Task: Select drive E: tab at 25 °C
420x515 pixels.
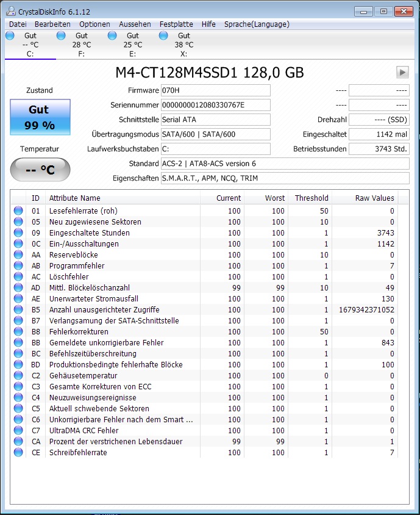Action: click(x=132, y=45)
